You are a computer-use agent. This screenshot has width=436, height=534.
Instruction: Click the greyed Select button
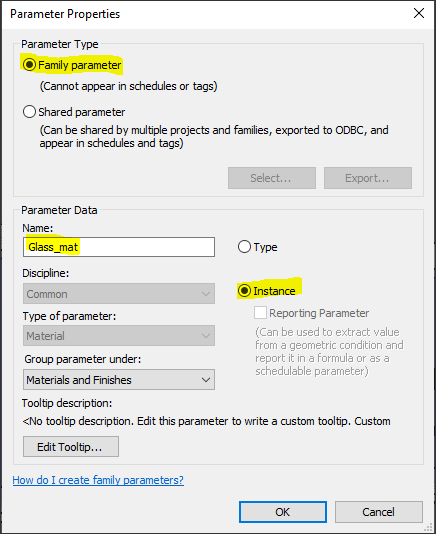point(272,178)
